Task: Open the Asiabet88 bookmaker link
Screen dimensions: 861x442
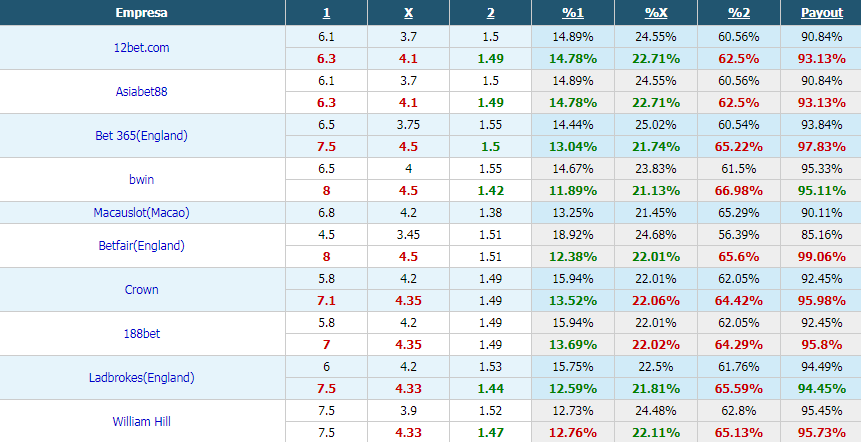Action: (142, 92)
